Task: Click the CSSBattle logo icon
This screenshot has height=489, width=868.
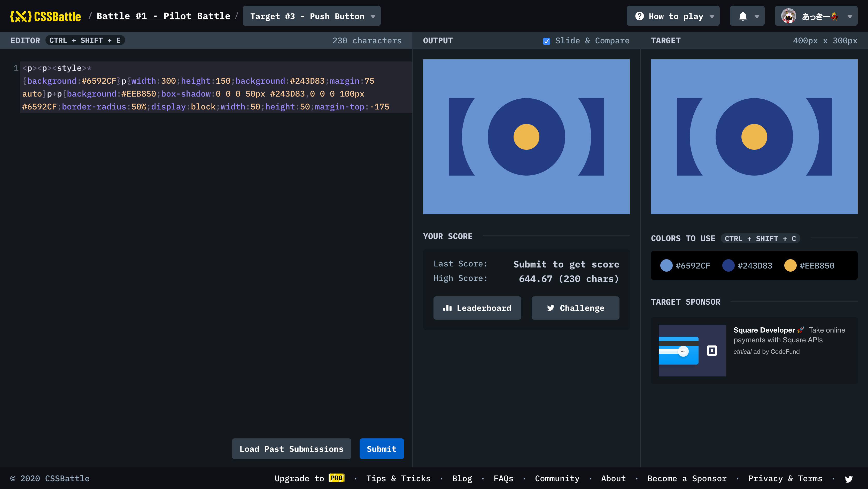Action: pos(21,16)
